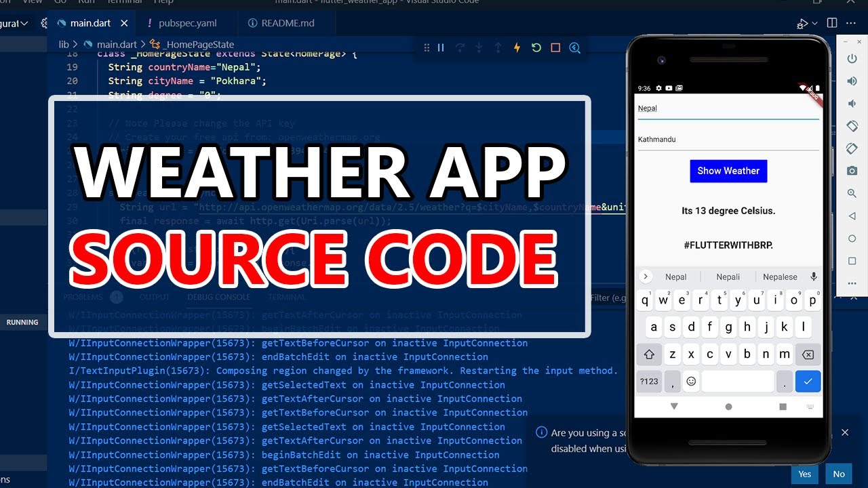Tap the phone recents navigation square
The height and width of the screenshot is (488, 868).
click(x=783, y=407)
